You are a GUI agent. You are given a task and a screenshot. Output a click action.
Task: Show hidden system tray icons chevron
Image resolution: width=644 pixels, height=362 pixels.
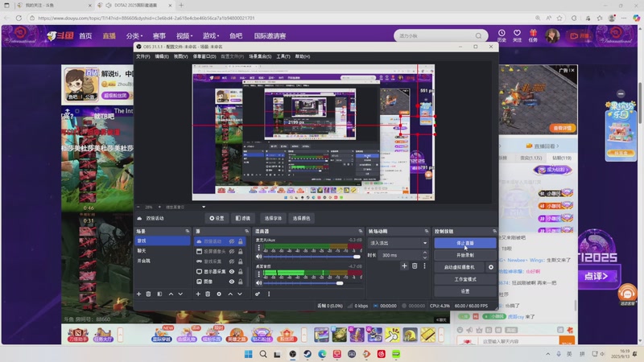[547, 354]
